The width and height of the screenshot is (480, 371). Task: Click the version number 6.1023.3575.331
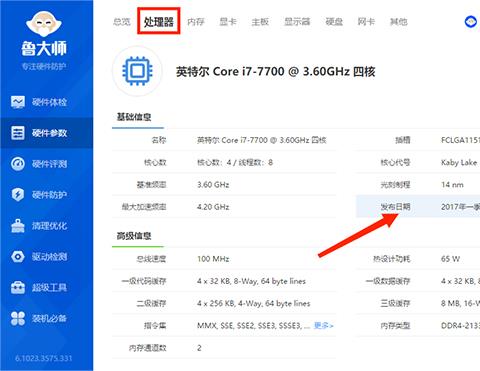click(x=44, y=359)
